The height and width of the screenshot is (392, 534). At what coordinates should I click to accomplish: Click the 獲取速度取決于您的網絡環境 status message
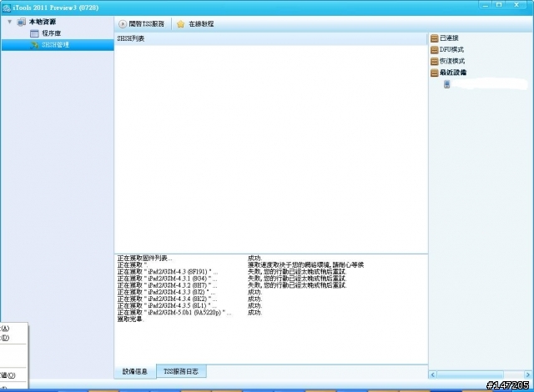click(x=306, y=265)
